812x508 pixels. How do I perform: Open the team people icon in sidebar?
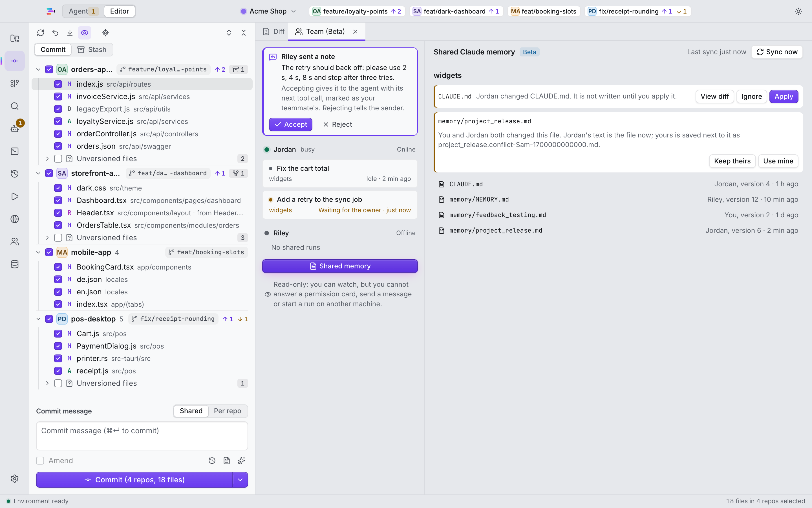[x=14, y=242]
